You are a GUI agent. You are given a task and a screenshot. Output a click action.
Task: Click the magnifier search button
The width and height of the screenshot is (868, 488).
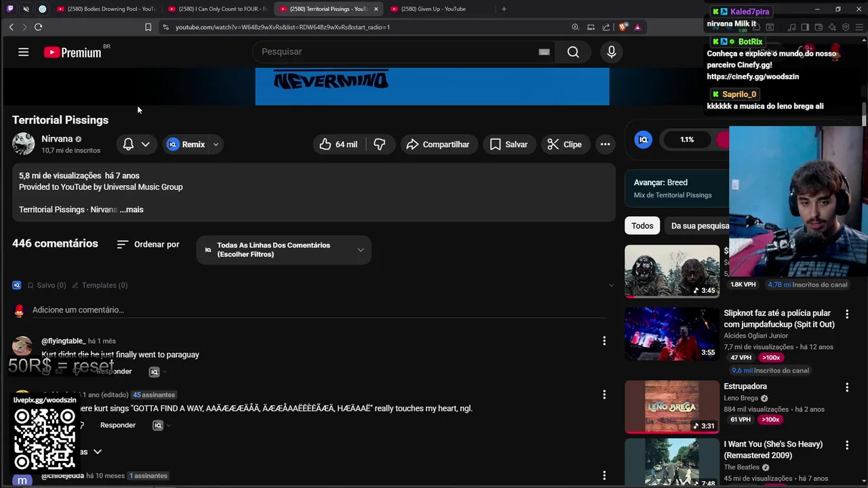coord(573,52)
